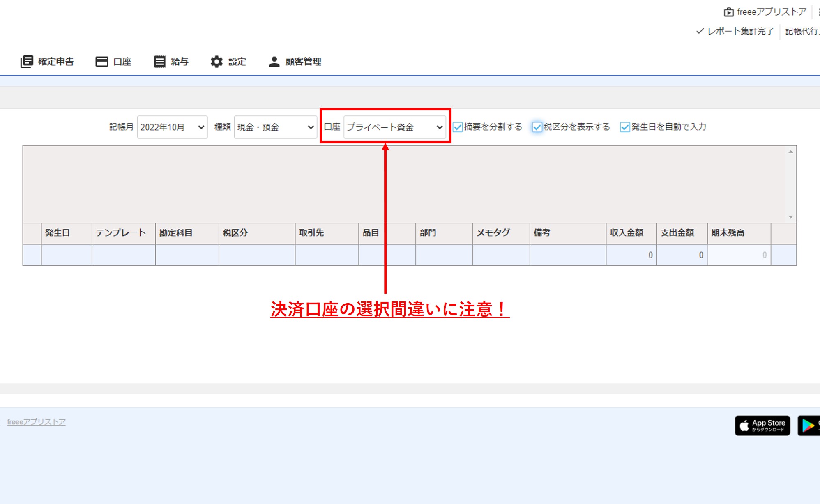The width and height of the screenshot is (820, 504).
Task: Open 記帳代行 link at top right
Action: point(802,31)
